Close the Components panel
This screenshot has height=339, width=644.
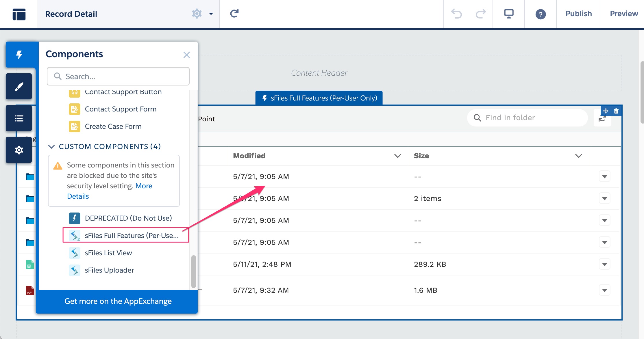point(187,55)
